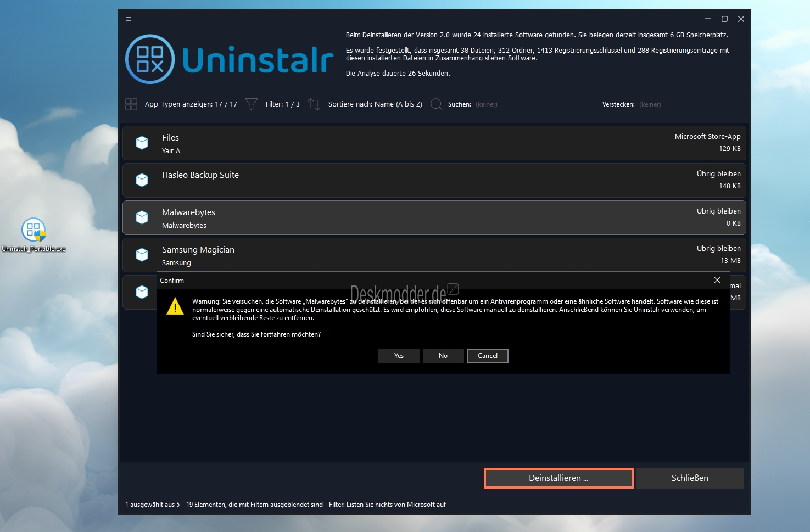The height and width of the screenshot is (532, 810).
Task: Click the Yair A publisher text
Action: [171, 151]
